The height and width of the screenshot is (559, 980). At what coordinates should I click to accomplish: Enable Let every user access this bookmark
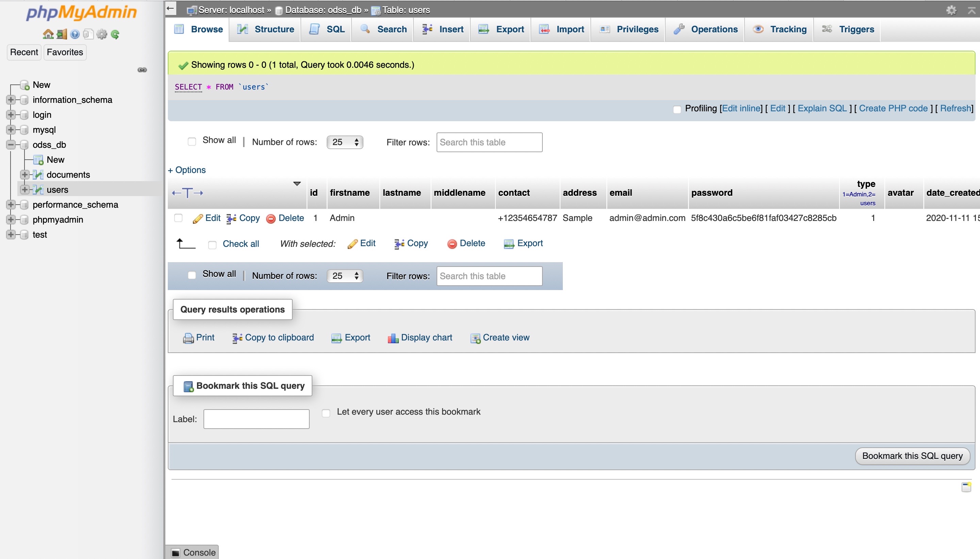pos(326,413)
